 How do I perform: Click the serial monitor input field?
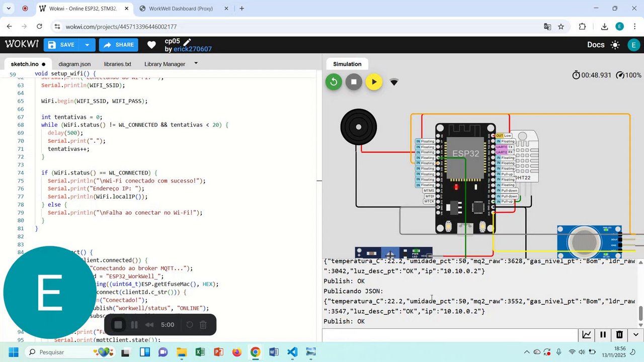[450, 335]
